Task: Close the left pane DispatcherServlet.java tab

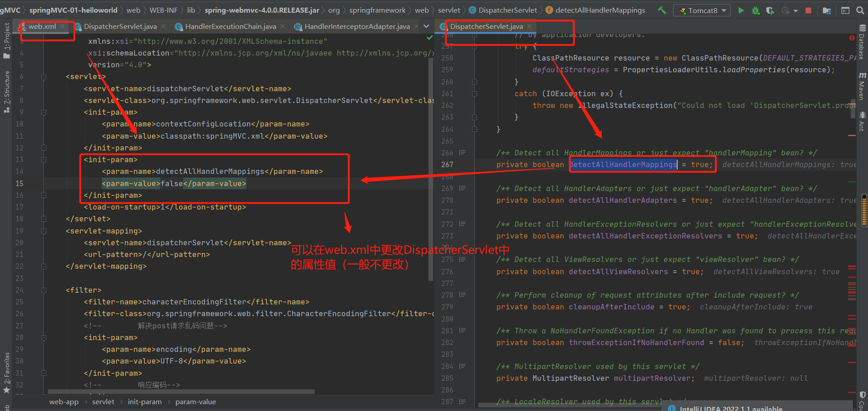Action: pos(163,27)
